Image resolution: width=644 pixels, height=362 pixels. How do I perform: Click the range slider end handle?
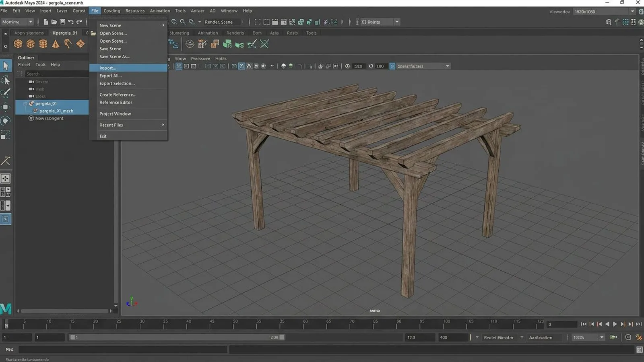click(x=282, y=337)
